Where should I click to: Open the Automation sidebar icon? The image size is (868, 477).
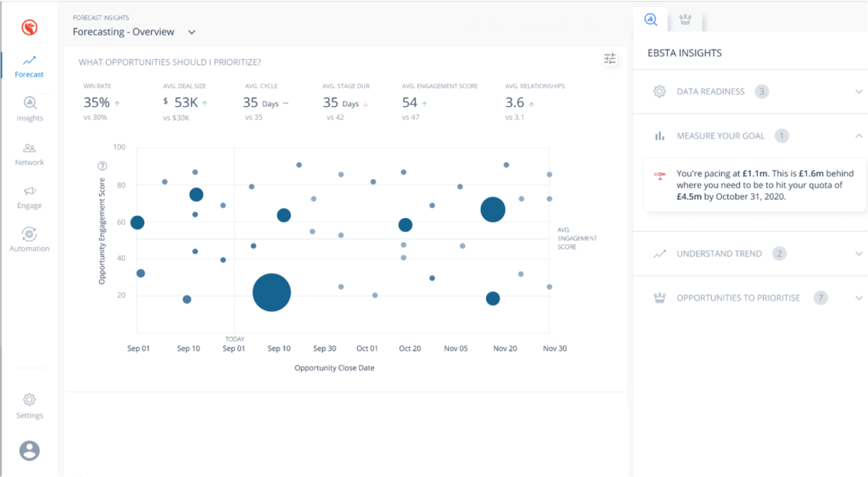tap(30, 240)
